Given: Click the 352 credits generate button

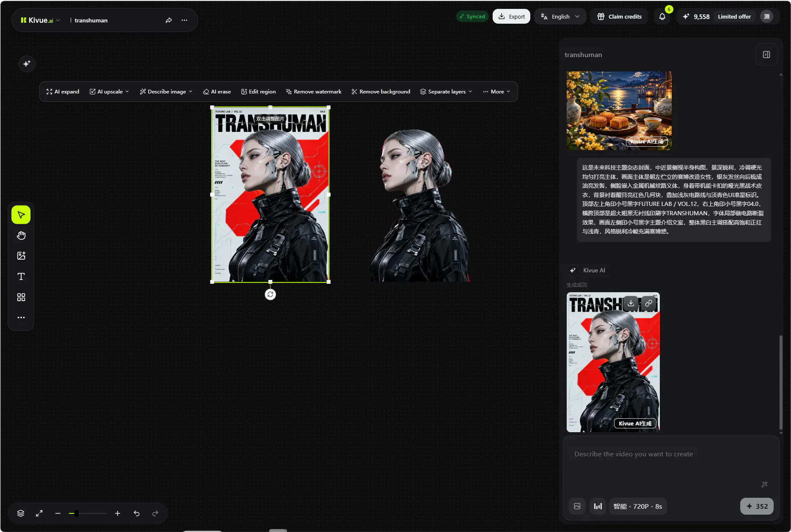Looking at the screenshot, I should (x=757, y=506).
